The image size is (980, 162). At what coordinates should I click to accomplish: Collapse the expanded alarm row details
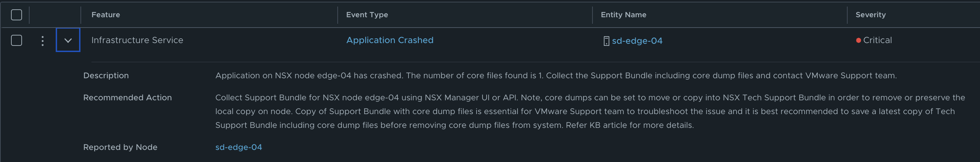pyautogui.click(x=68, y=40)
